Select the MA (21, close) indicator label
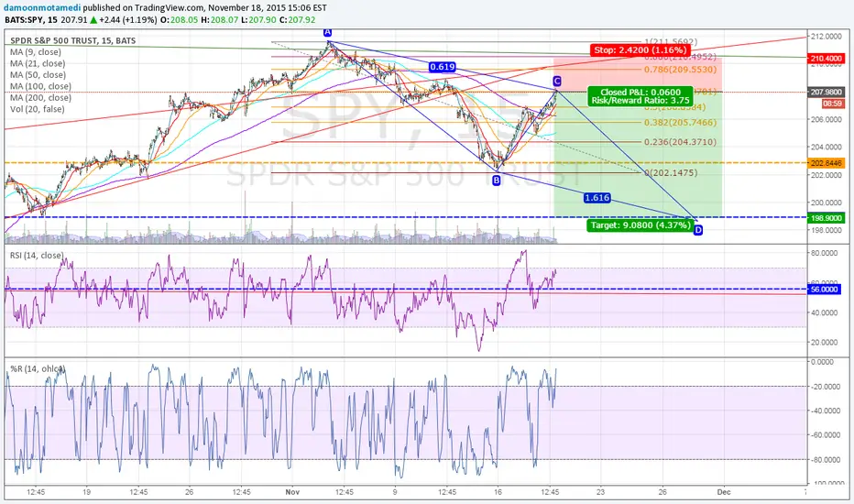 (x=38, y=64)
